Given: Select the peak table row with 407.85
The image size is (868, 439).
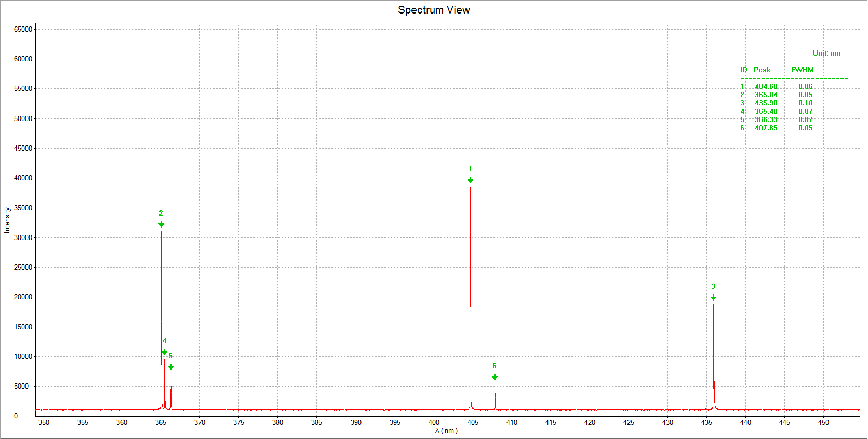Looking at the screenshot, I should [x=777, y=128].
